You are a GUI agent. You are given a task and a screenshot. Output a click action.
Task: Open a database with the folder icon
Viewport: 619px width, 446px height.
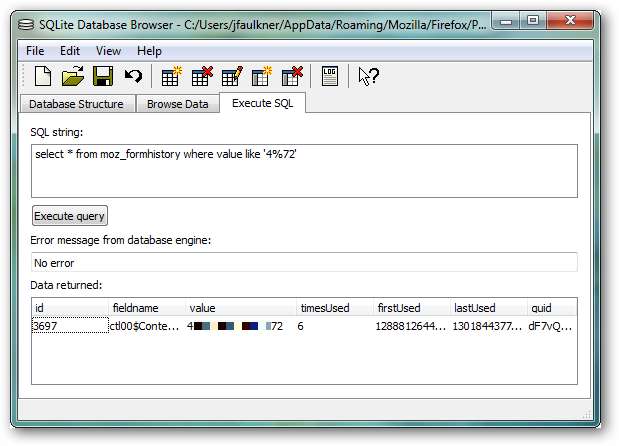72,76
